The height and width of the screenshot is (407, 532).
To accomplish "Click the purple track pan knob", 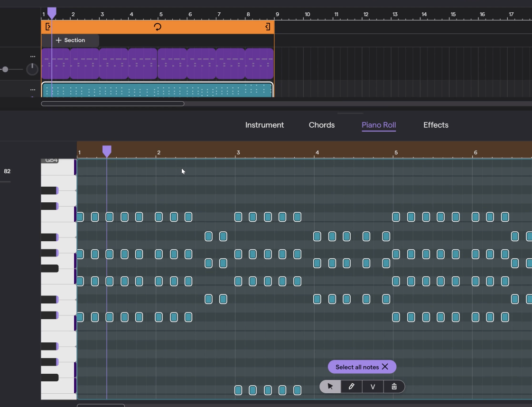I will (32, 69).
